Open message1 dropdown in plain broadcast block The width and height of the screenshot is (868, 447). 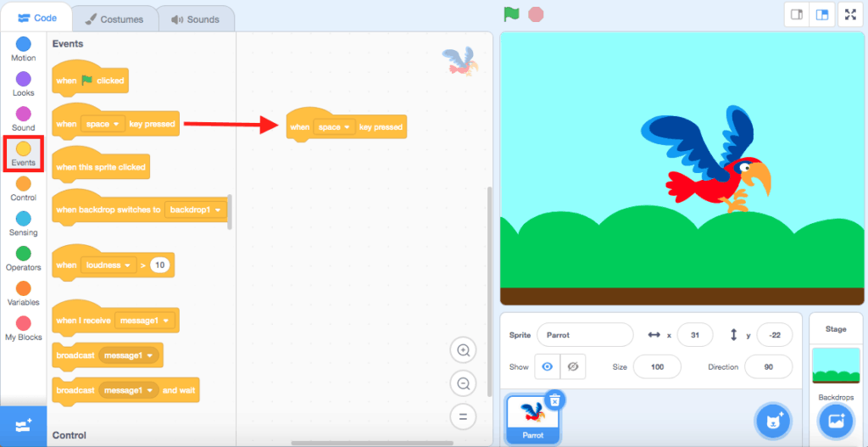129,355
